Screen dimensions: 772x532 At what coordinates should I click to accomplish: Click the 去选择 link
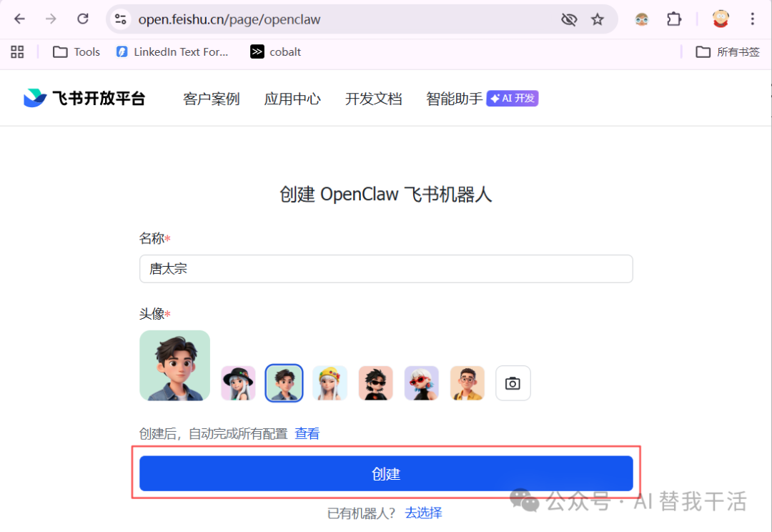coord(423,513)
